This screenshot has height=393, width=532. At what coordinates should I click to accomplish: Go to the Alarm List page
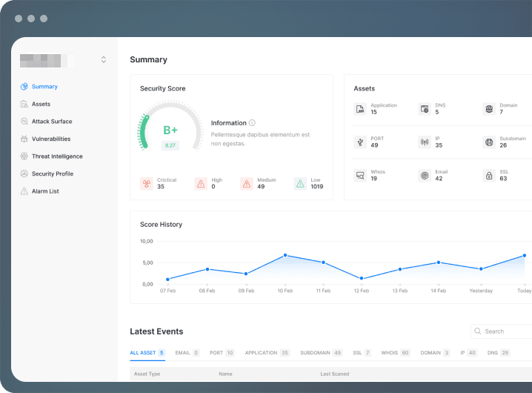(x=45, y=191)
